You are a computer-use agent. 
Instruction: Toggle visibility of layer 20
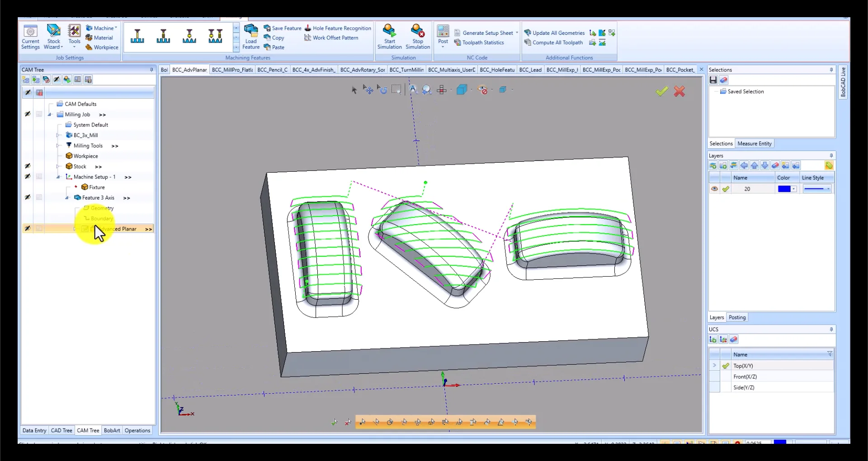pyautogui.click(x=715, y=189)
